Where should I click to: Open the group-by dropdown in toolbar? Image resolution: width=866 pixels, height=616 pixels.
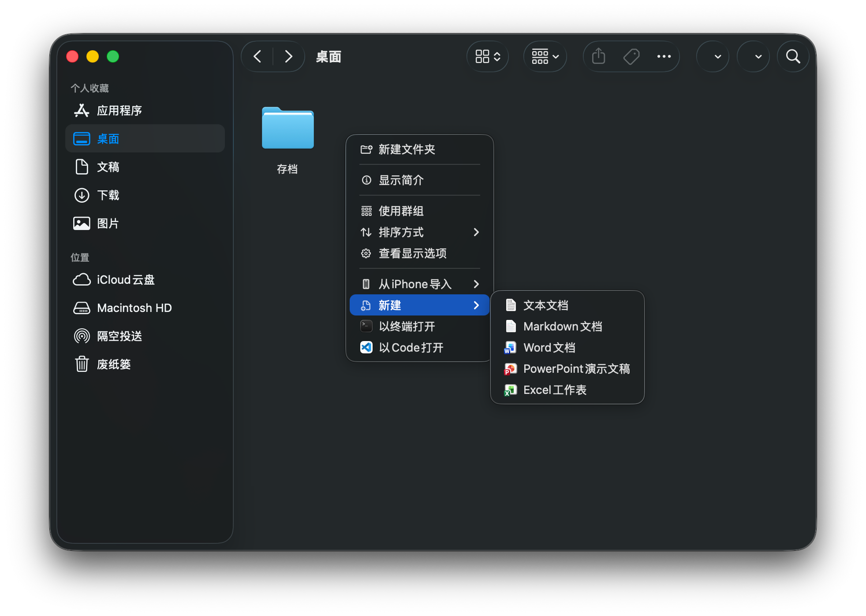[x=545, y=56]
